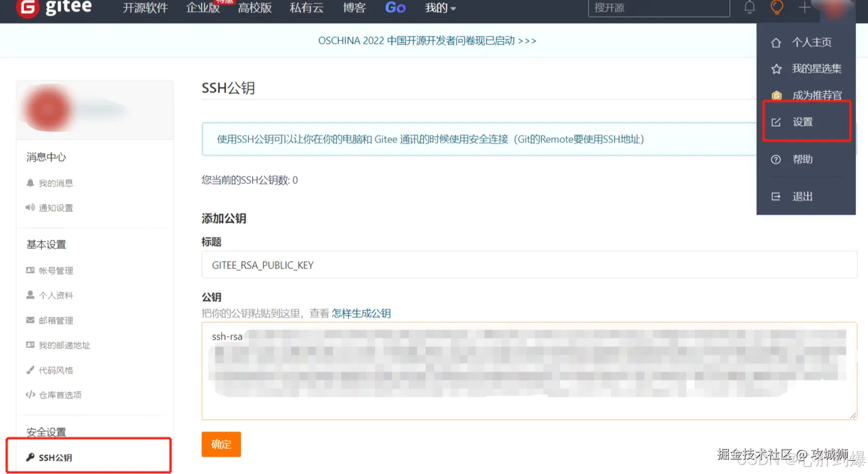This screenshot has height=474, width=868.
Task: Select the 邮箱管理 envelope icon
Action: tap(30, 320)
